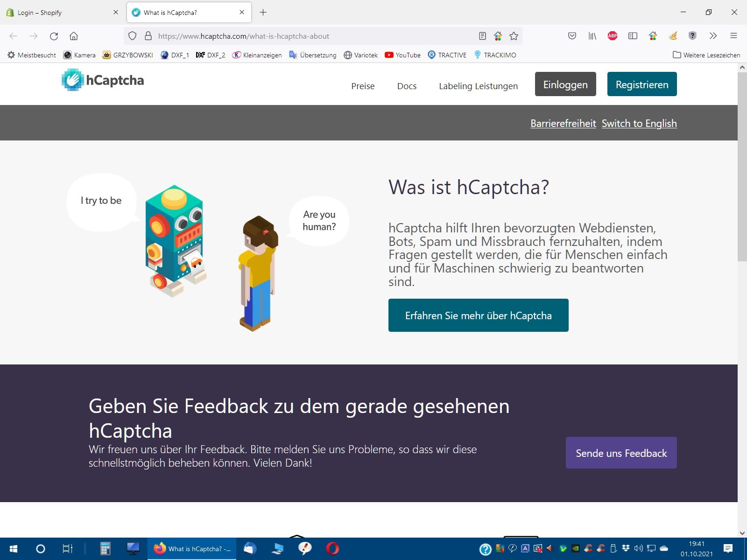Click the padlock site security icon
747x560 pixels.
(148, 36)
